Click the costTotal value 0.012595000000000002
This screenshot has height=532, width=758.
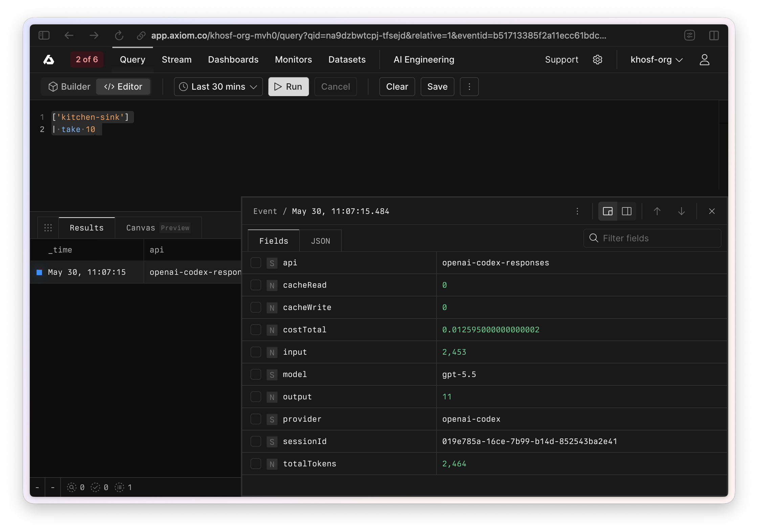(x=491, y=330)
